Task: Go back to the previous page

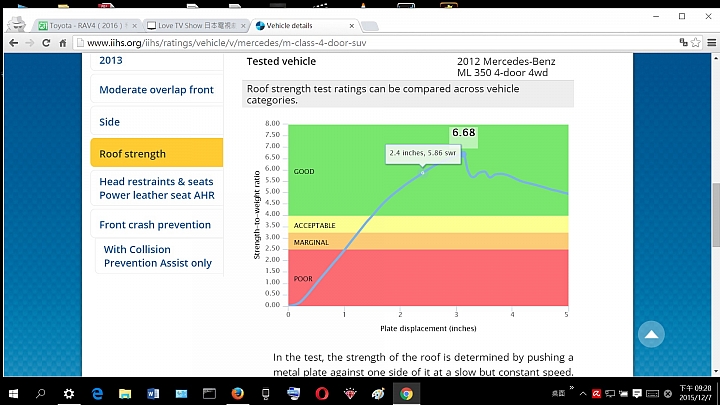Action: point(14,43)
